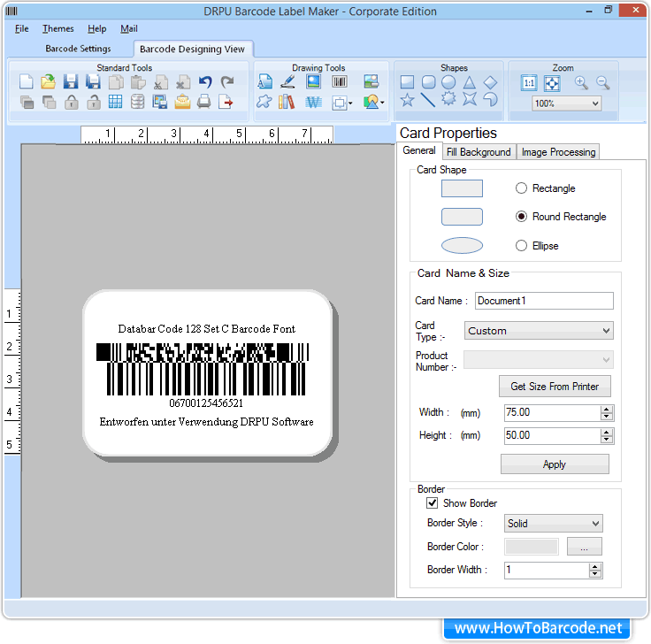Click the Open folder icon
The width and height of the screenshot is (651, 644).
tap(49, 82)
